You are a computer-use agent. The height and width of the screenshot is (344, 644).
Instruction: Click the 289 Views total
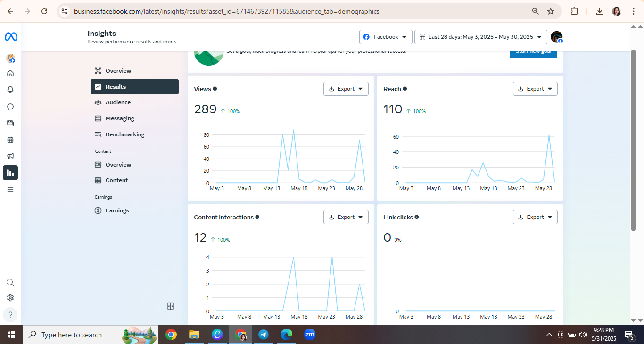pos(205,109)
